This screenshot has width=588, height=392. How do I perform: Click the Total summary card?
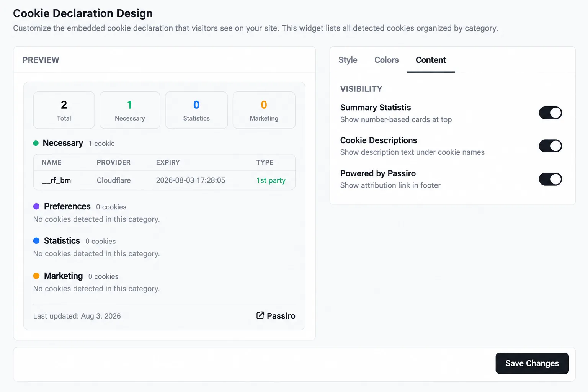click(x=64, y=110)
